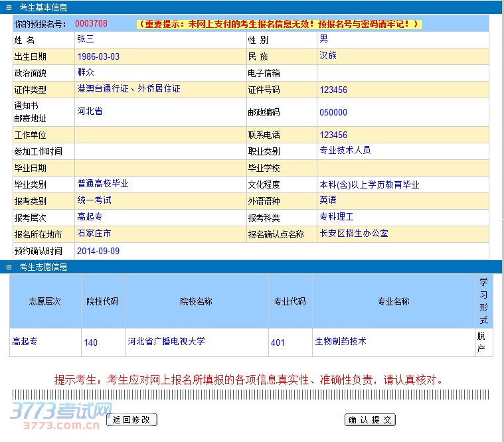This screenshot has height=442, width=504.
Task: Click the school code 140
Action: (x=91, y=342)
